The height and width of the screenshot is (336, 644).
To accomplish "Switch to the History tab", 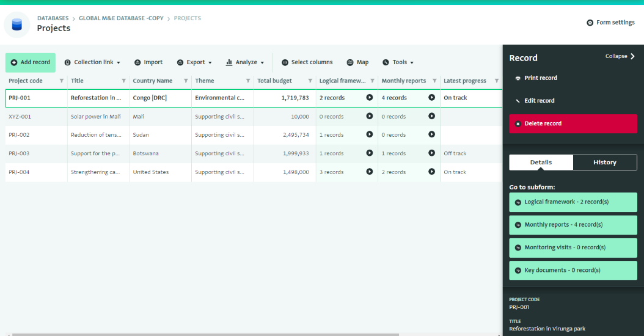I will pyautogui.click(x=604, y=163).
